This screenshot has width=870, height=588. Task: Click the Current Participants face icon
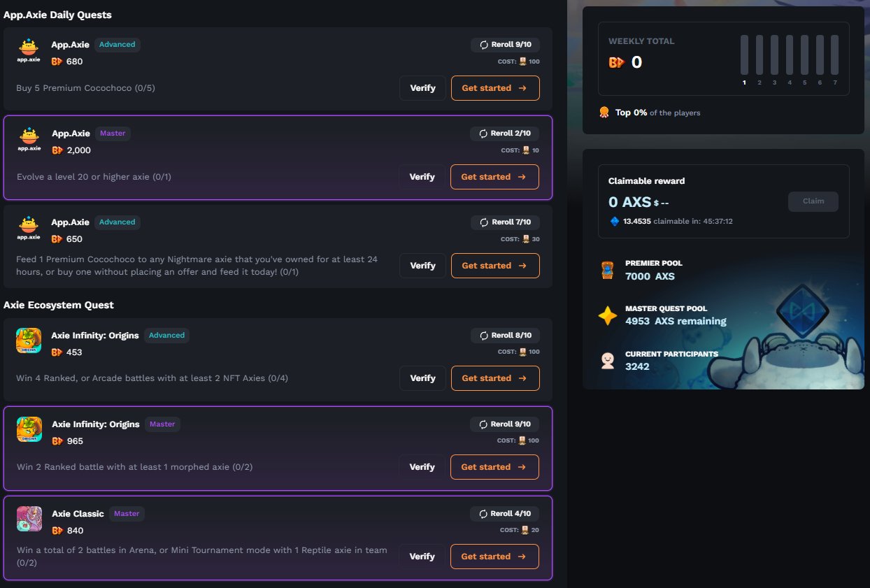pyautogui.click(x=607, y=361)
